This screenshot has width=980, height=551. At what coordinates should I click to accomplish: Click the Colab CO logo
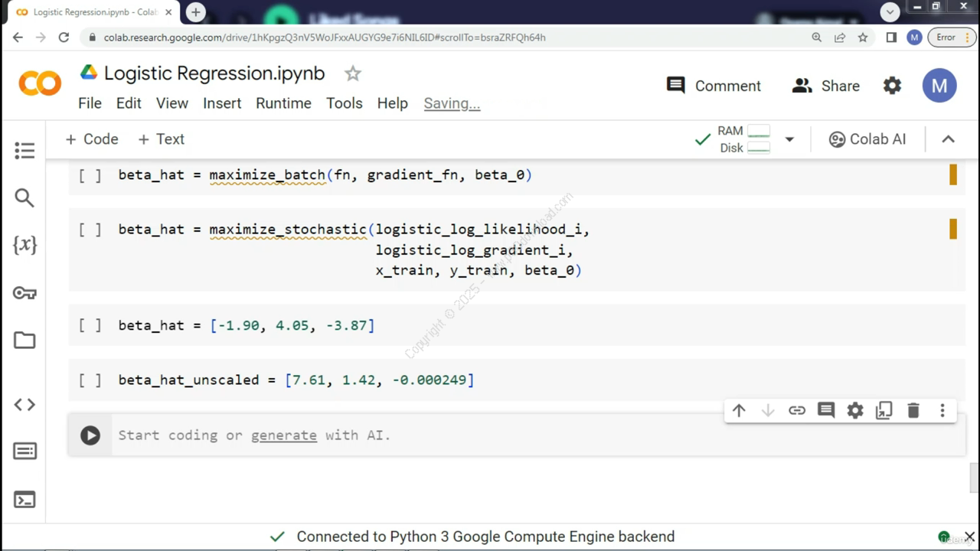click(x=40, y=83)
